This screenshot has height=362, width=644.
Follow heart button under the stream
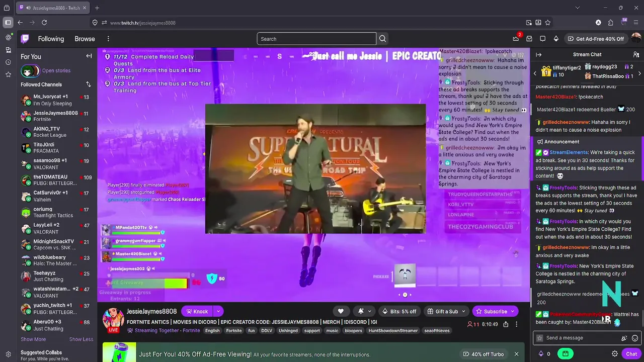pyautogui.click(x=341, y=311)
